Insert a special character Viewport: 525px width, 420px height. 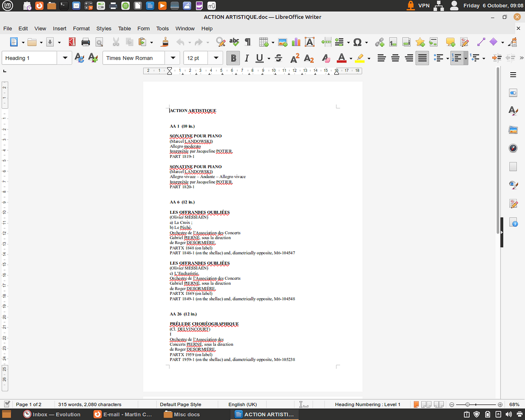coord(357,42)
